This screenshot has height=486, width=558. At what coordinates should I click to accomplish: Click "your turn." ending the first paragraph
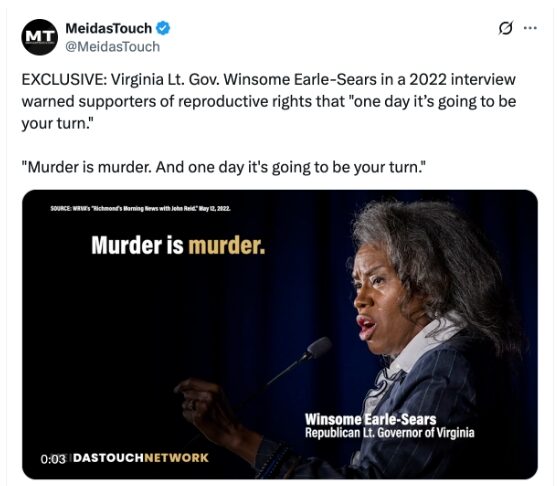(x=58, y=123)
